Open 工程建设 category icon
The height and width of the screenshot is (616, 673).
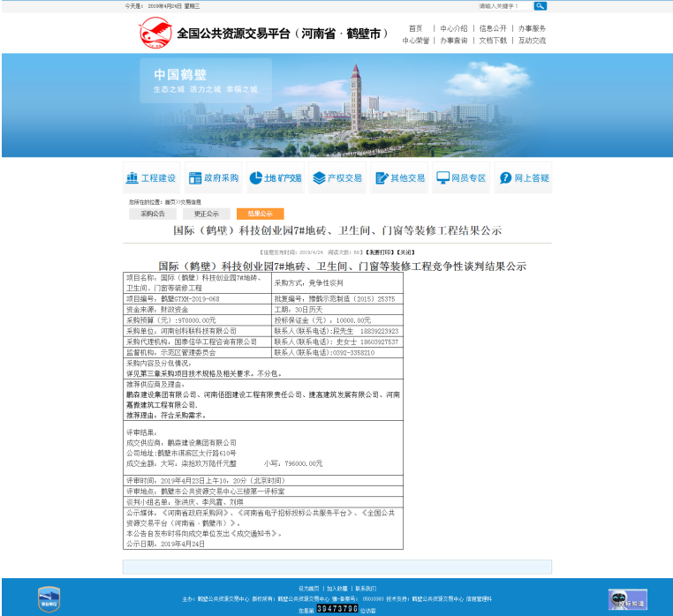(x=132, y=177)
